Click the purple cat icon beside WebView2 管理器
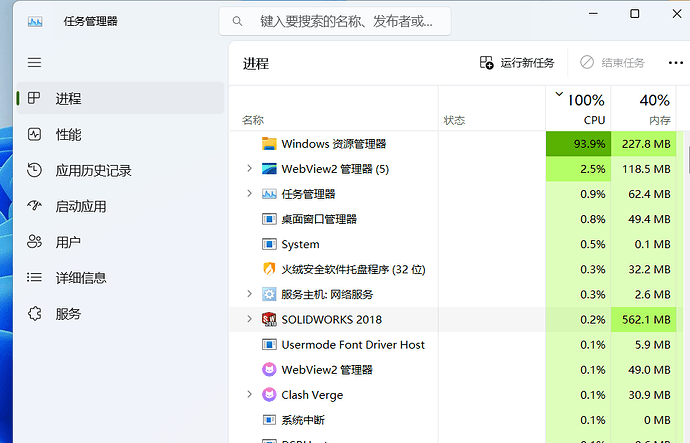Viewport: 690px width, 443px height. pyautogui.click(x=269, y=370)
